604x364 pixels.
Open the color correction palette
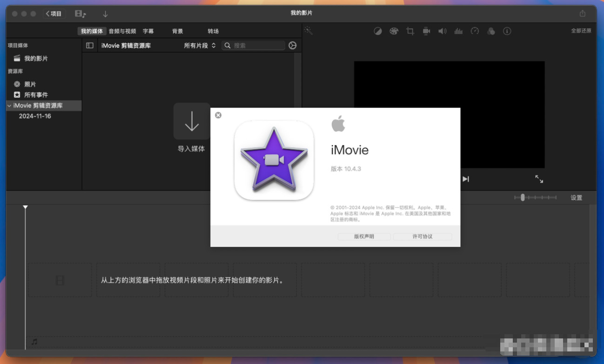(x=394, y=31)
